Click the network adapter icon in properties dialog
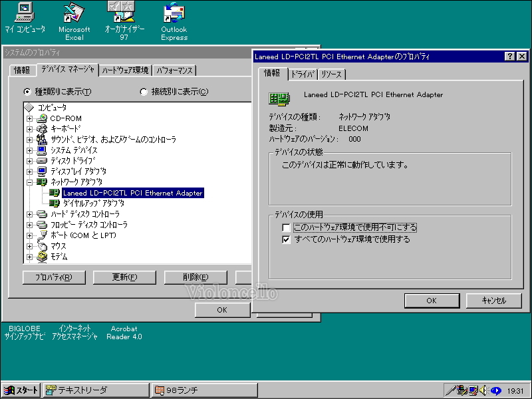The width and height of the screenshot is (532, 399). pos(279,98)
